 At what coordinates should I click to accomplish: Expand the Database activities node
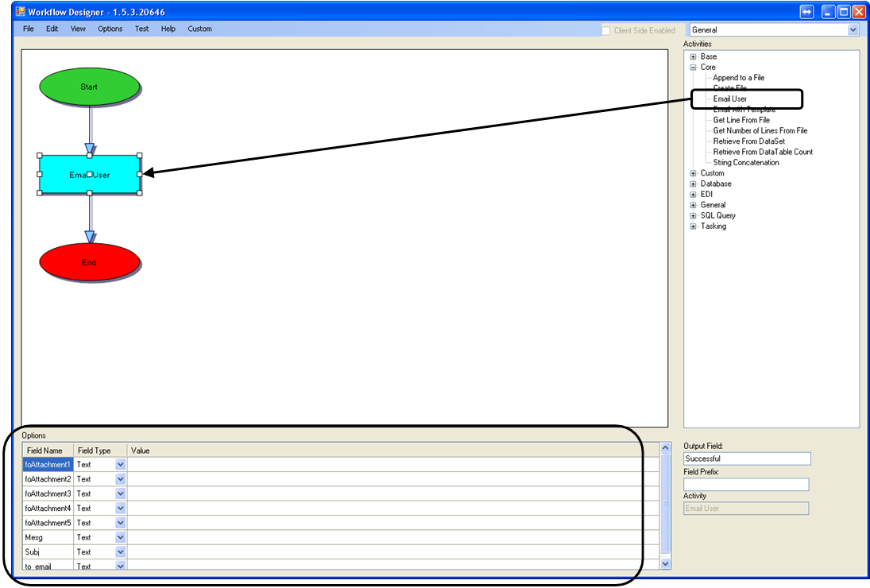pyautogui.click(x=693, y=184)
